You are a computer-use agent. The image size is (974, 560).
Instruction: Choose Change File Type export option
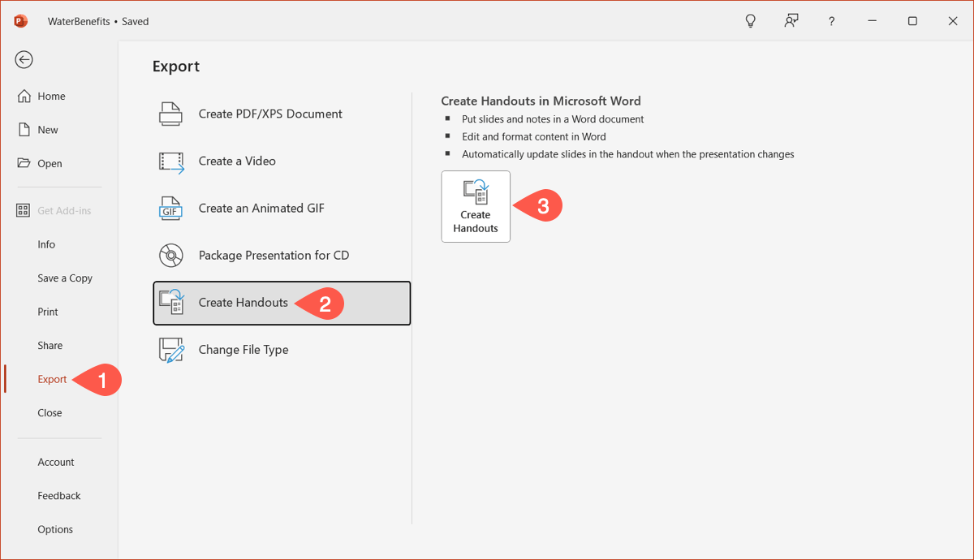click(x=282, y=350)
